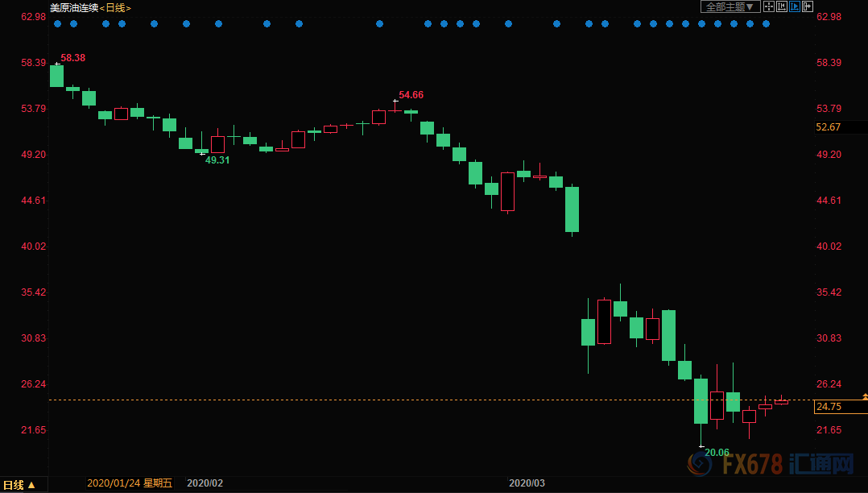Click the crosshair cursor icon in toolbar
This screenshot has height=493, width=868.
click(x=768, y=6)
